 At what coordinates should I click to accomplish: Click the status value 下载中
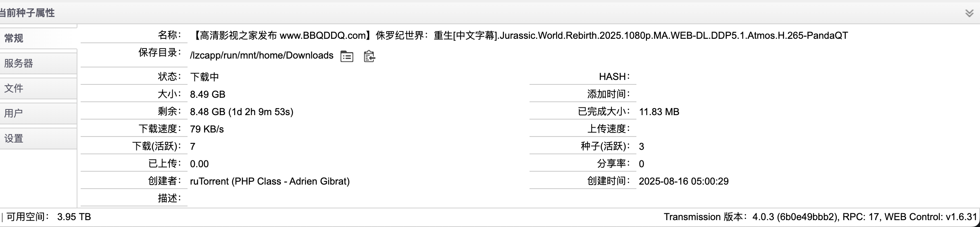tap(204, 77)
